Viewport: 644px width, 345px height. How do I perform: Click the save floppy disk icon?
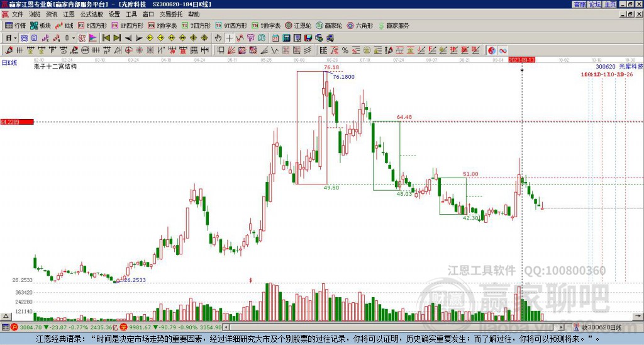click(308, 38)
